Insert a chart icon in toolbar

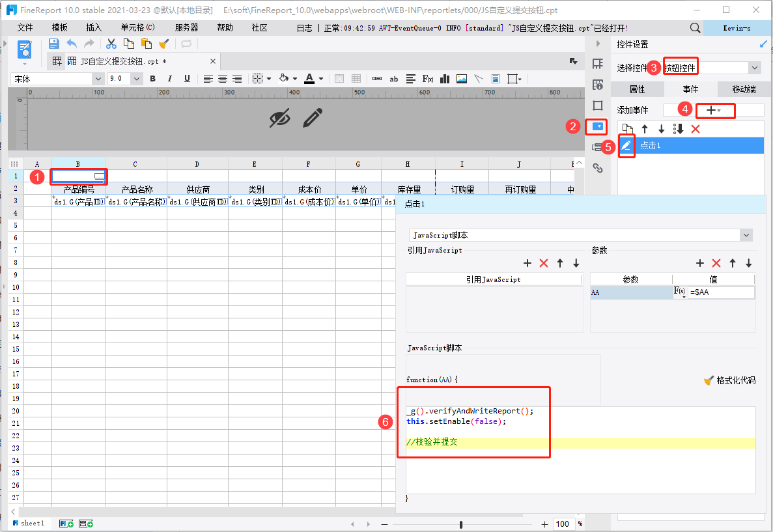(x=445, y=79)
